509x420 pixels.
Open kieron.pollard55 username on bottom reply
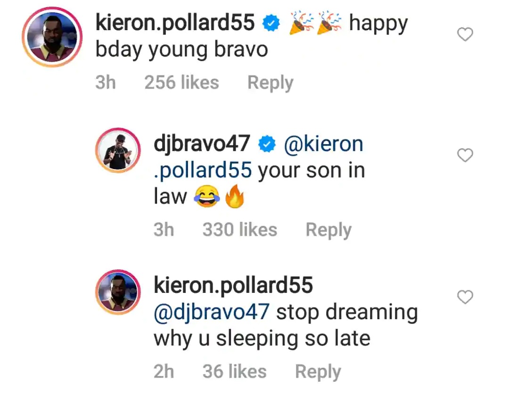[233, 285]
